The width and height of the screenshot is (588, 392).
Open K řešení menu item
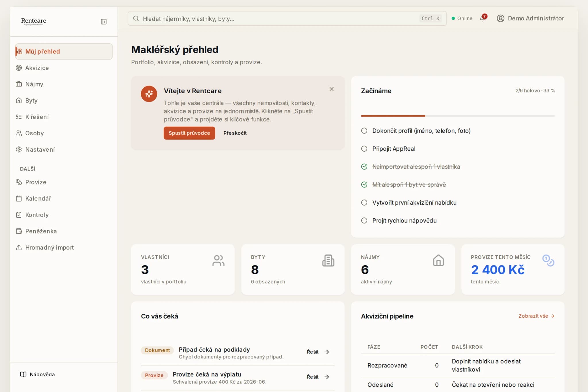click(x=64, y=117)
